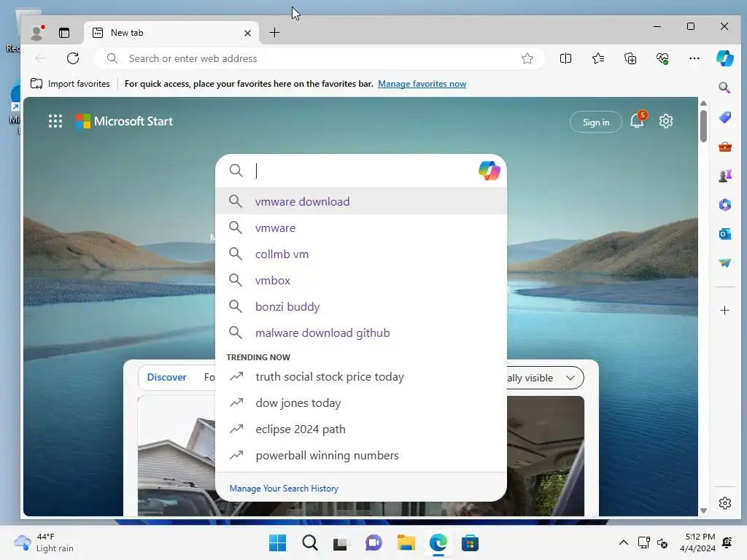Open the sidebar Games chess icon
Image resolution: width=747 pixels, height=560 pixels.
pyautogui.click(x=724, y=176)
